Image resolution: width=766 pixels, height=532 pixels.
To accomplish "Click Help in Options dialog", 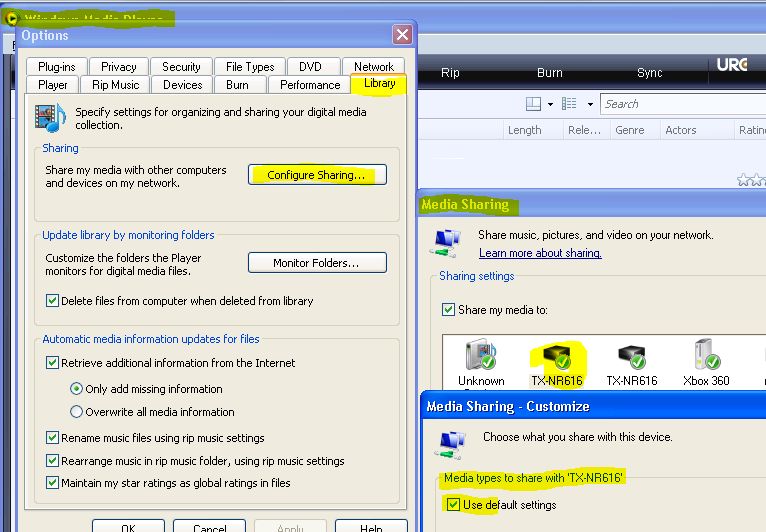I will tap(371, 527).
